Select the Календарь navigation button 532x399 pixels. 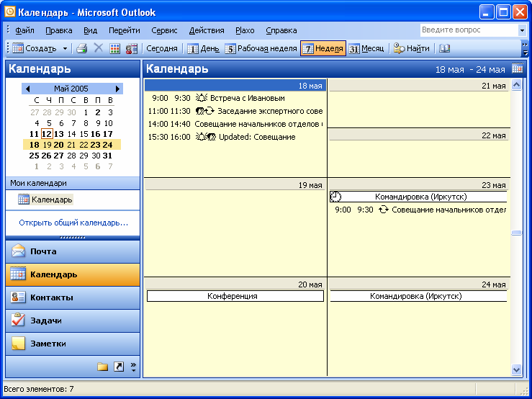click(73, 274)
